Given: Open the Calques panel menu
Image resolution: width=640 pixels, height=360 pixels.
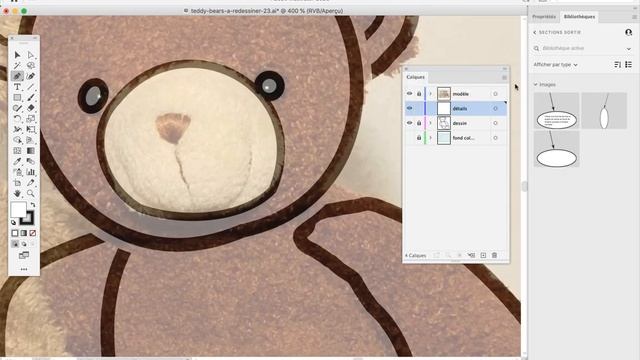Looking at the screenshot, I should (504, 77).
